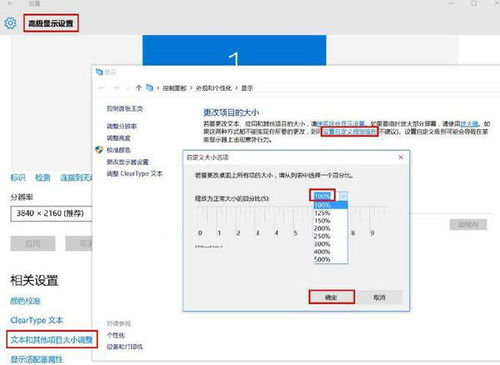
Task: Click the Control Panel forward navigation arrow
Action: 116,88
